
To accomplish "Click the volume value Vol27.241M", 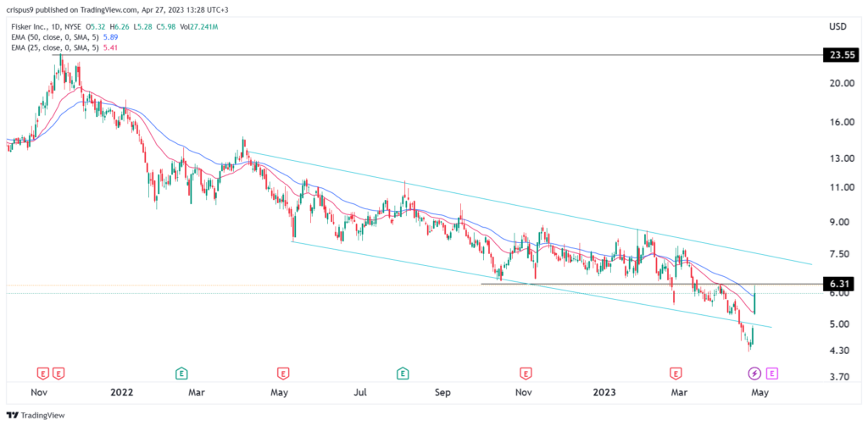I will 197,26.
